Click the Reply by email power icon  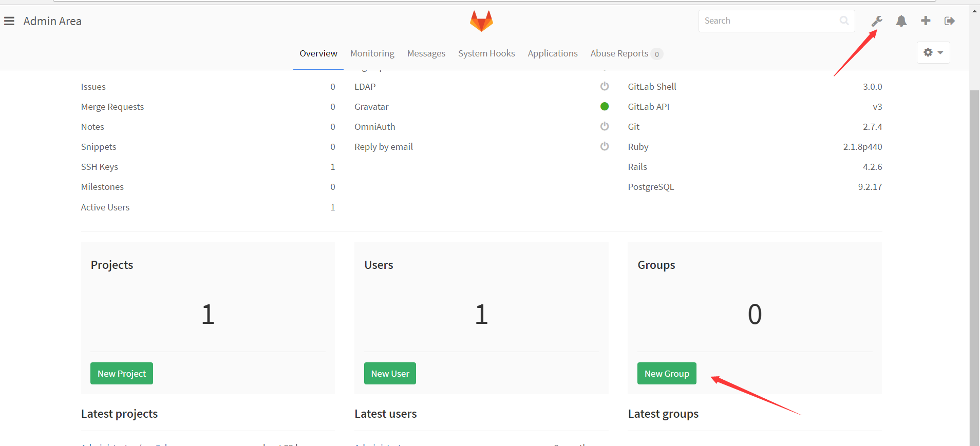[605, 146]
